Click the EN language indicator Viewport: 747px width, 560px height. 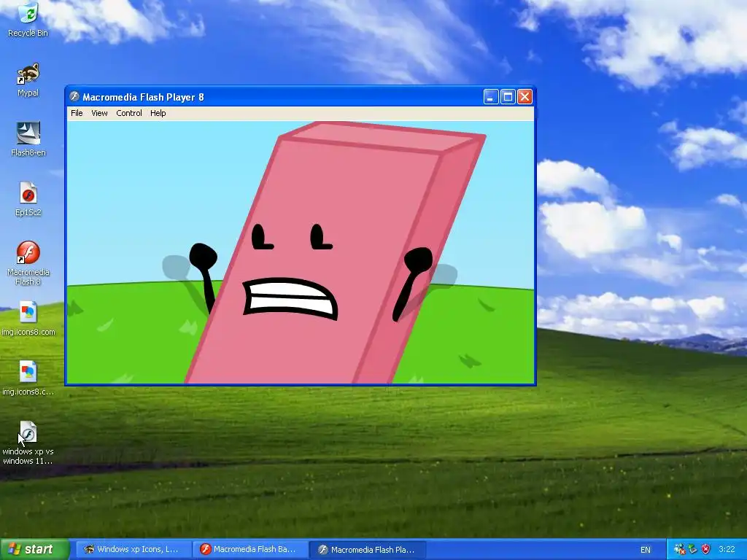[x=645, y=550]
